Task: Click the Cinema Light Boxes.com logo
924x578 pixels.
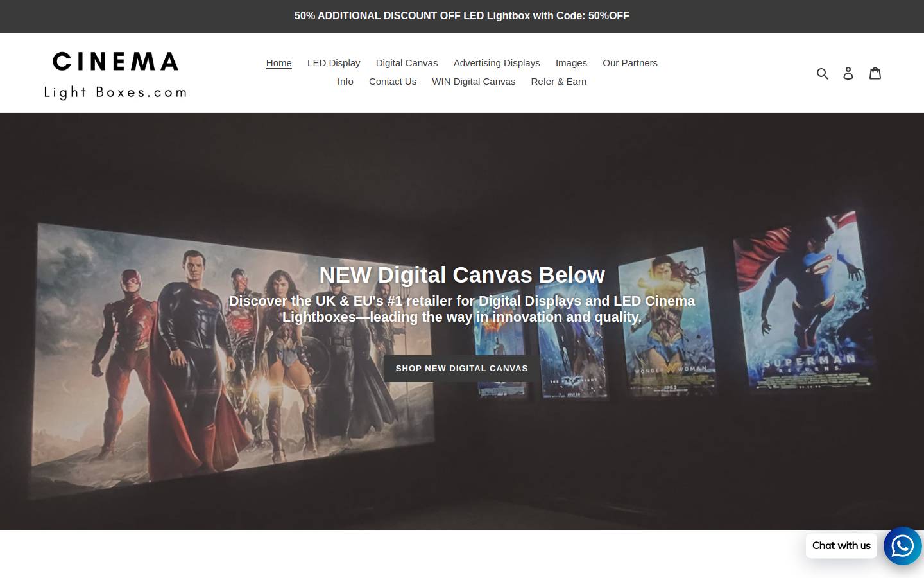Action: coord(116,75)
